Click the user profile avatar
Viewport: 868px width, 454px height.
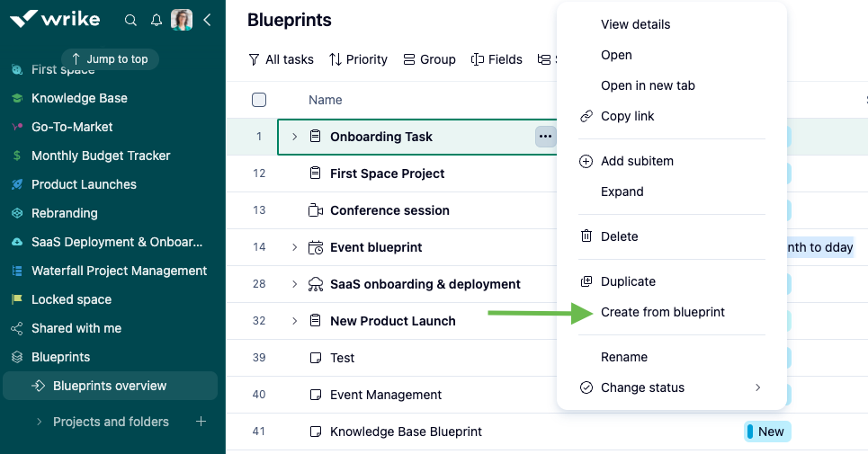tap(182, 20)
